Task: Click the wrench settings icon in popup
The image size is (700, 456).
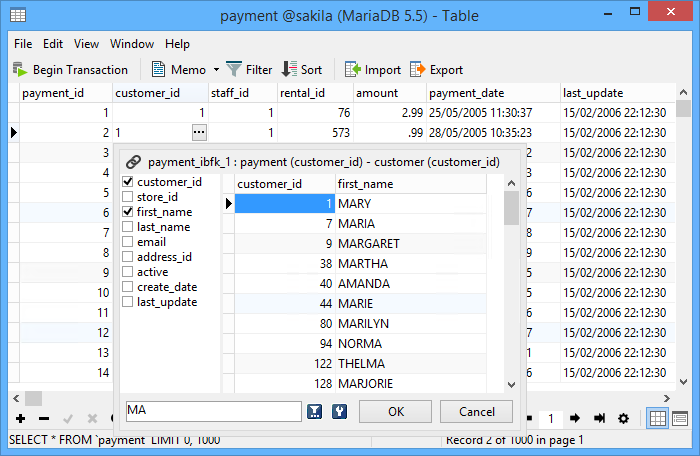Action: (x=339, y=411)
